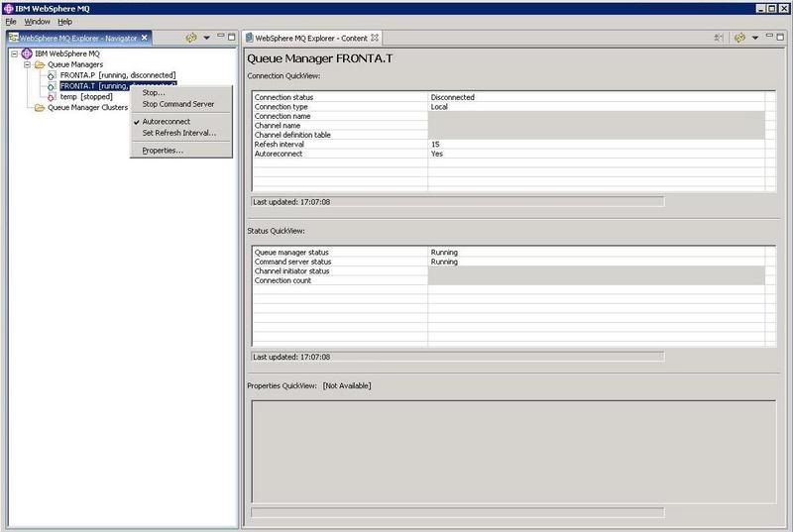
Task: Click the FRONTA.T queue manager status icon
Action: (52, 86)
